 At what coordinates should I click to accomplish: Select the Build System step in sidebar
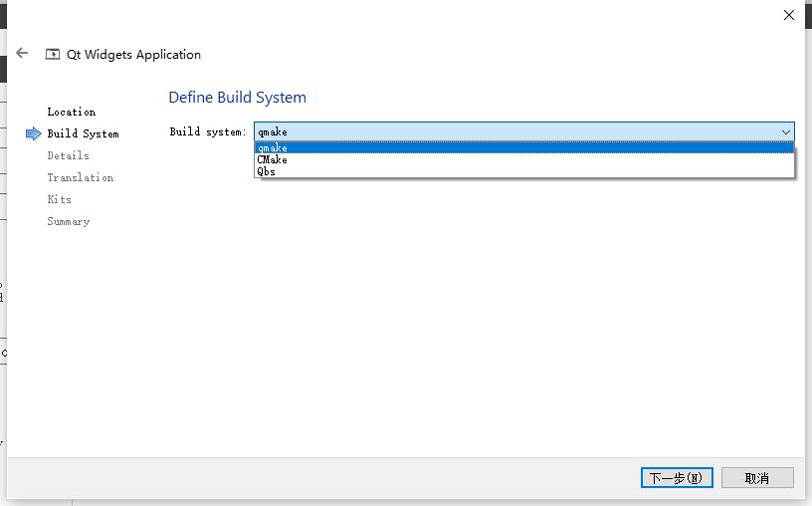click(83, 133)
